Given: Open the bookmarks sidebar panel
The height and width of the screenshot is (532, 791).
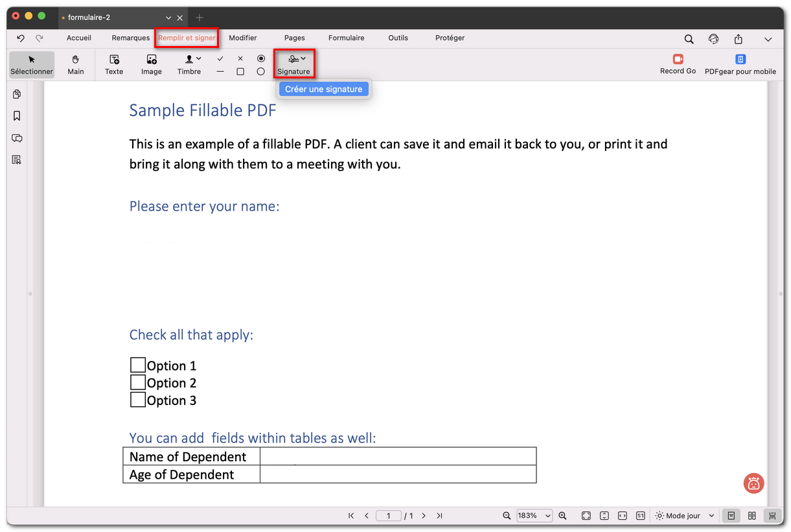Looking at the screenshot, I should click(17, 116).
